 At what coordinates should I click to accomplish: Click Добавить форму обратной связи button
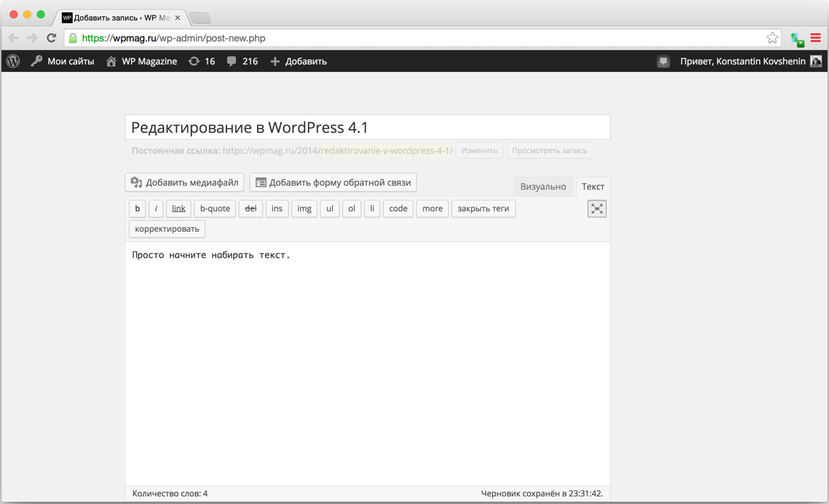pyautogui.click(x=333, y=182)
